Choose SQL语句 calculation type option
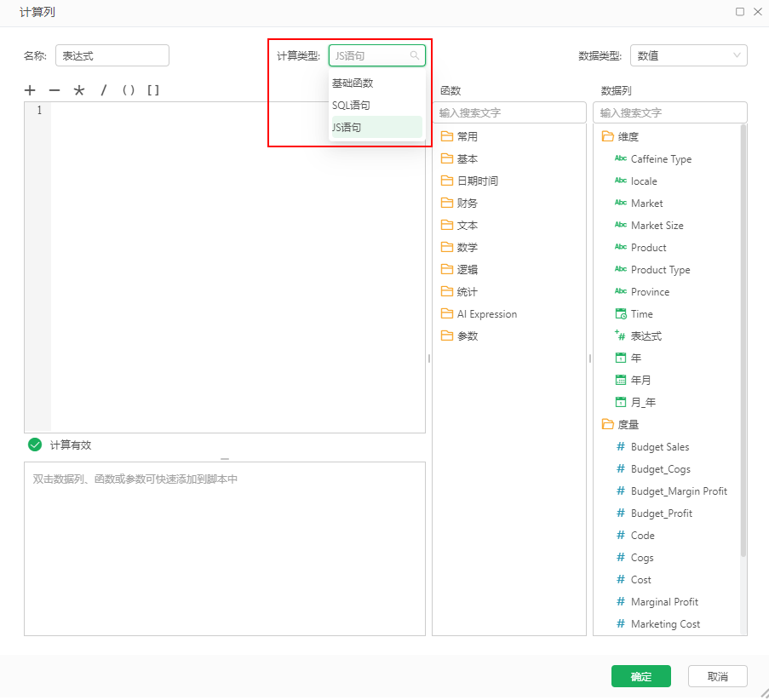 pos(351,105)
